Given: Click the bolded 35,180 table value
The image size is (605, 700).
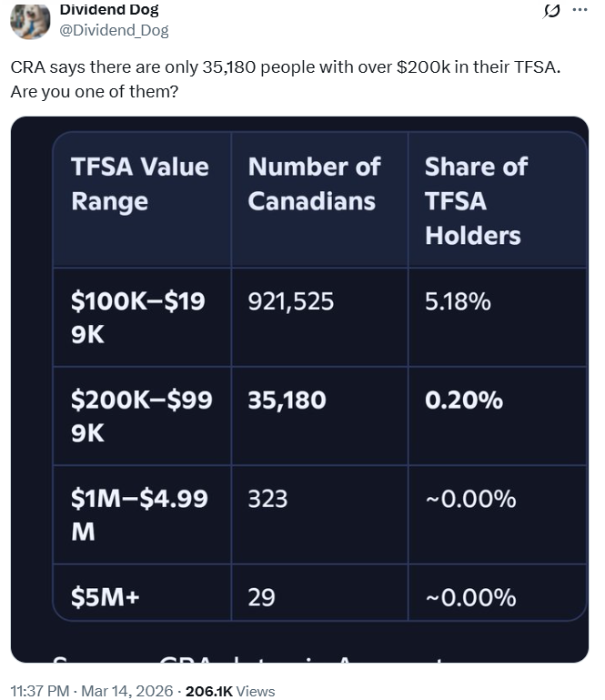Looking at the screenshot, I should click(x=287, y=400).
